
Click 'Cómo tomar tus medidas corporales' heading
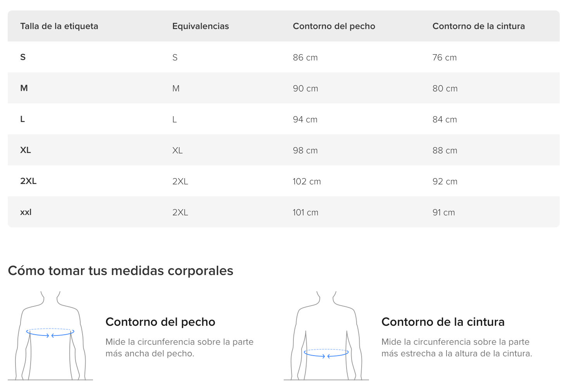coord(121,270)
